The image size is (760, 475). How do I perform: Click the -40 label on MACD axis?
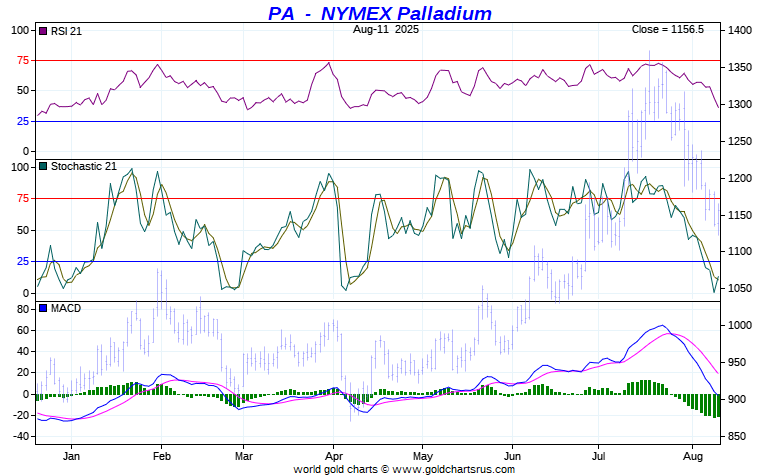click(x=22, y=436)
